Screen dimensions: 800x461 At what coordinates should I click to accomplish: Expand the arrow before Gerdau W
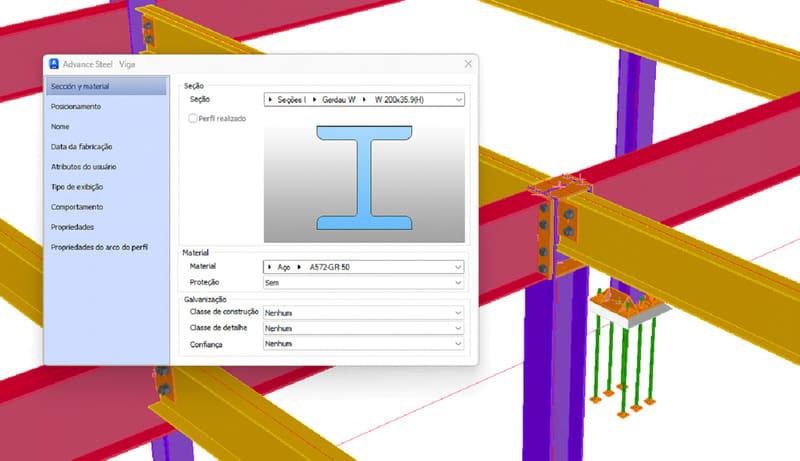(x=314, y=99)
